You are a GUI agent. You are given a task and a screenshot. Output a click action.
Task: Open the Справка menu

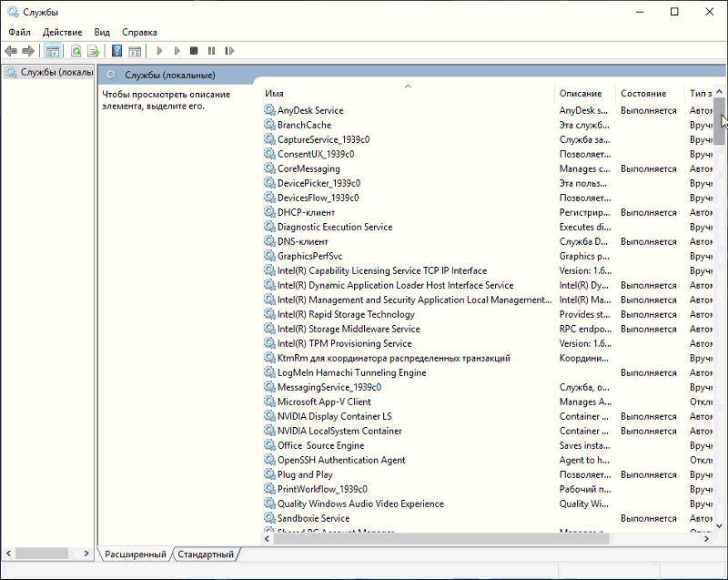139,32
